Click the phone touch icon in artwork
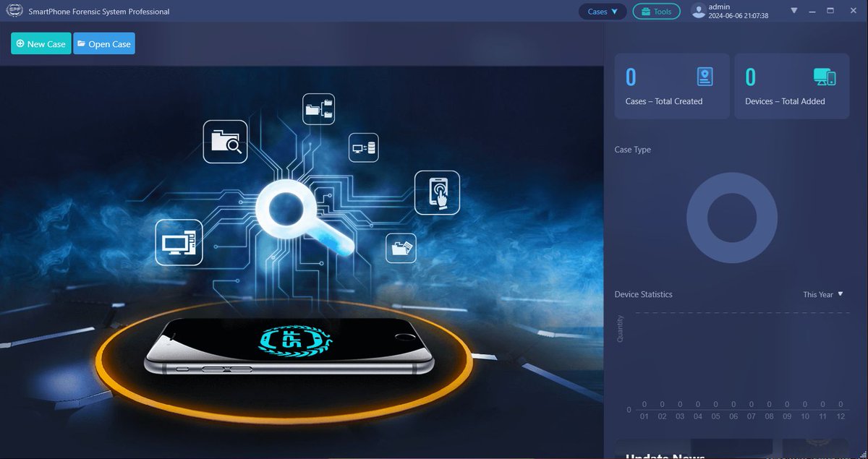This screenshot has width=868, height=459. (x=437, y=192)
